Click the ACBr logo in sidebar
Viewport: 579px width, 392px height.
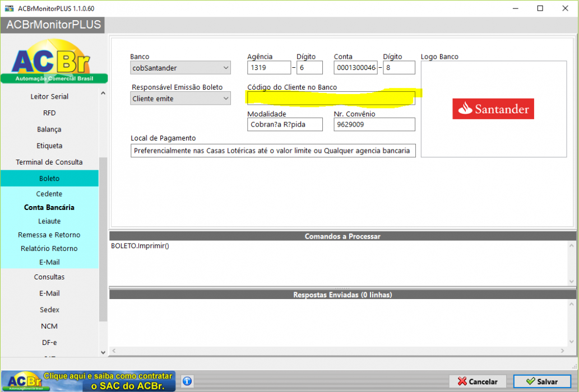click(x=54, y=61)
